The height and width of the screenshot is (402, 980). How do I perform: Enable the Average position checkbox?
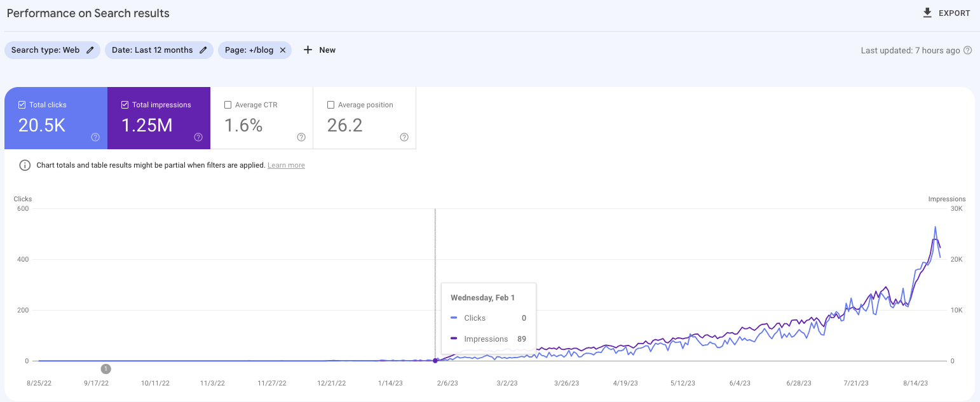(330, 105)
